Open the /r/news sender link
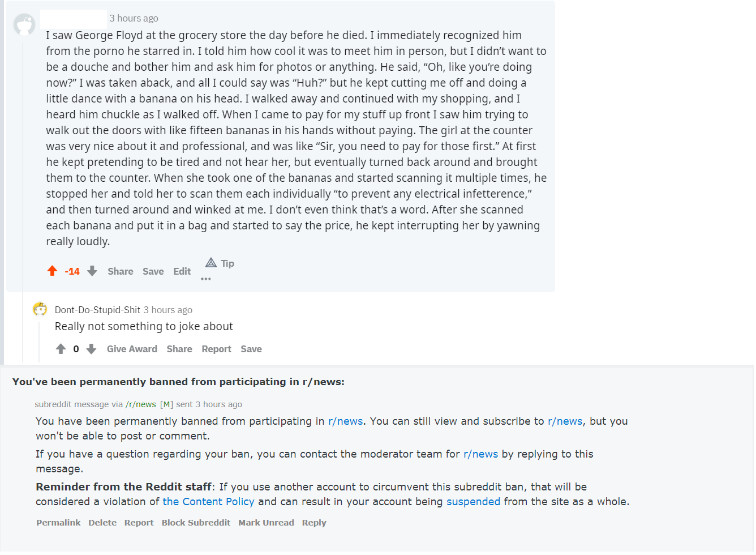The image size is (756, 555). pyautogui.click(x=141, y=404)
